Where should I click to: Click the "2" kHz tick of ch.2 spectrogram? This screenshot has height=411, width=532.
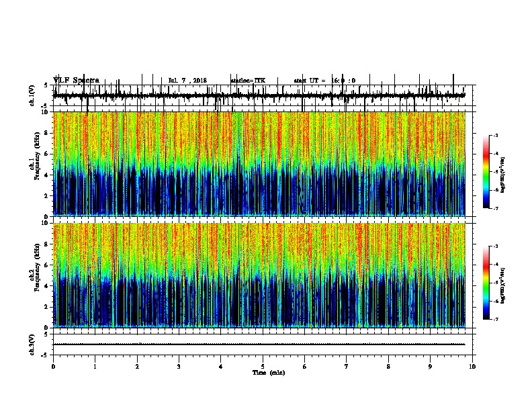[46, 307]
